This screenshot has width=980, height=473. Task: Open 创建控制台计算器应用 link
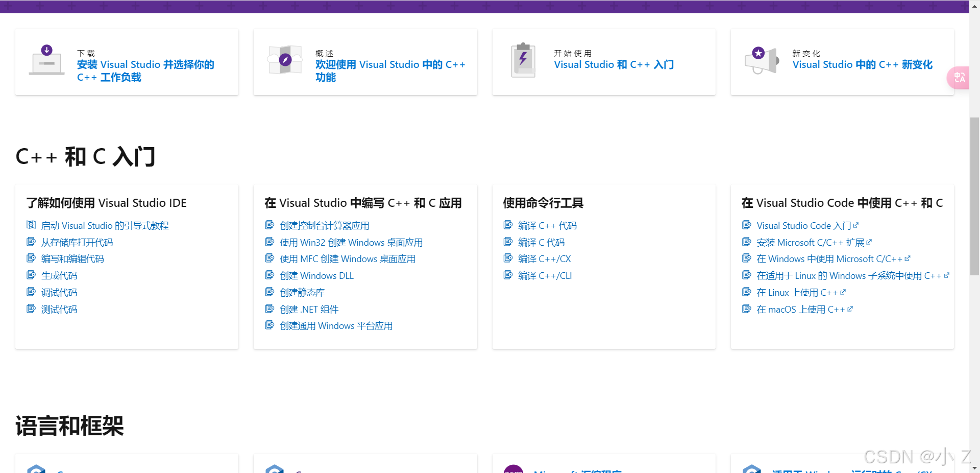tap(325, 225)
